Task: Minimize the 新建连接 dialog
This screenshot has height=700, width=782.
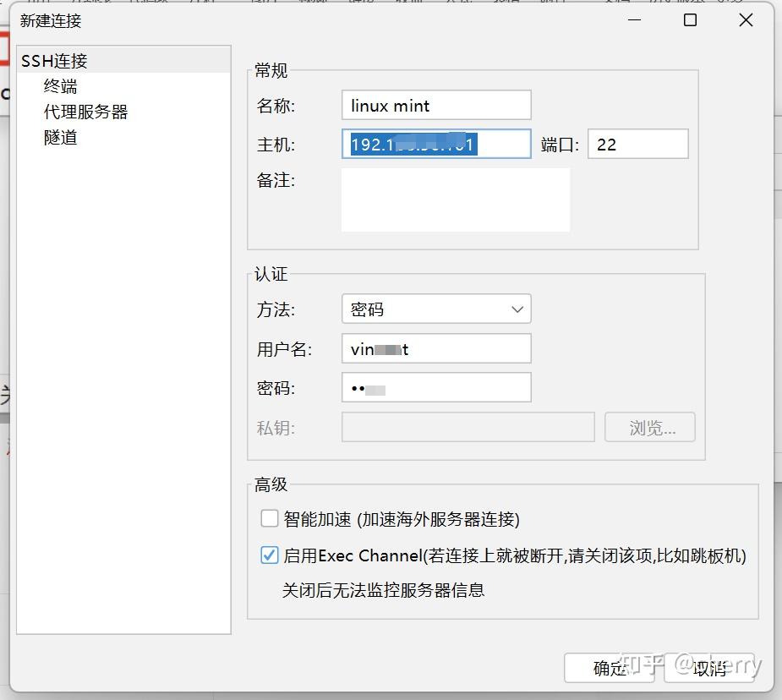Action: coord(634,19)
